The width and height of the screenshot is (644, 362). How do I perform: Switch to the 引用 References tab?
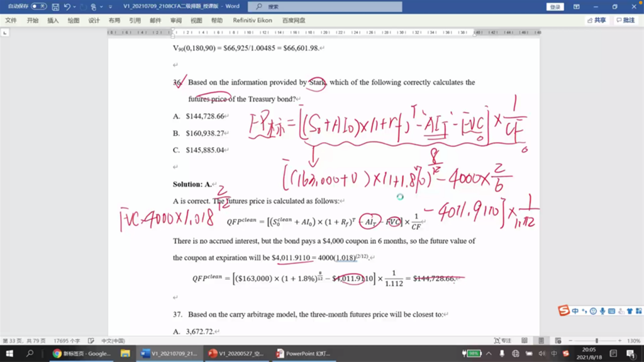click(x=135, y=20)
